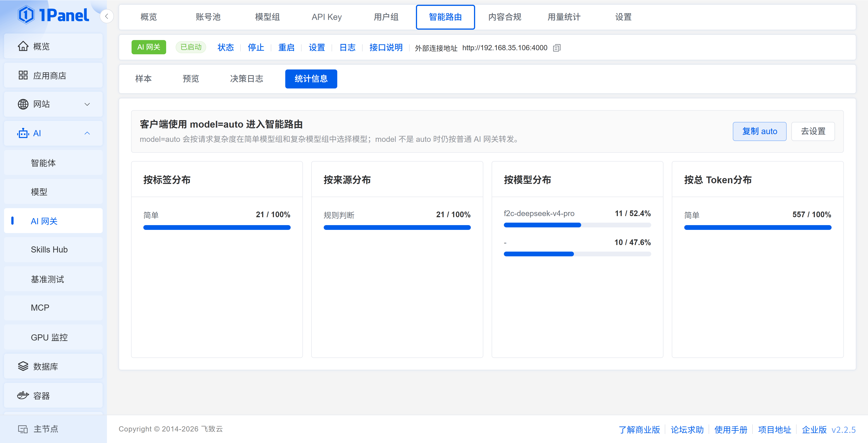Screen dimensions: 868x443
Task: Click the 已启动 status tag
Action: click(x=191, y=47)
